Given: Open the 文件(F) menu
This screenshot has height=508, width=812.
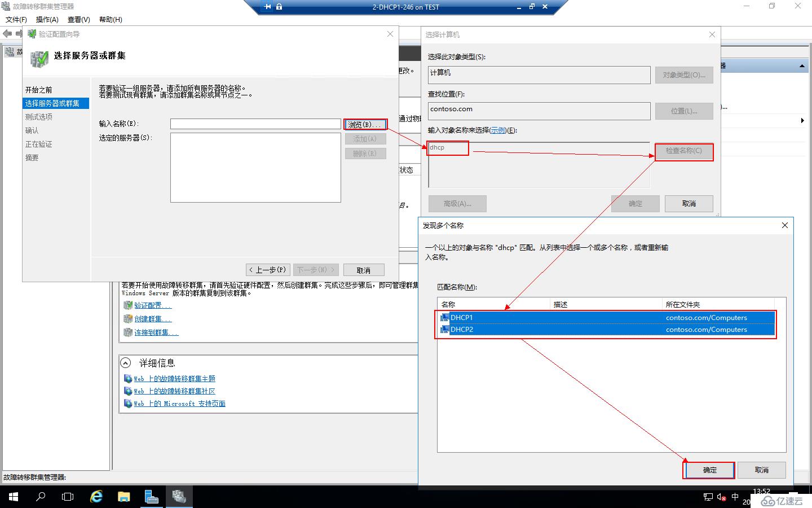Looking at the screenshot, I should [x=16, y=19].
